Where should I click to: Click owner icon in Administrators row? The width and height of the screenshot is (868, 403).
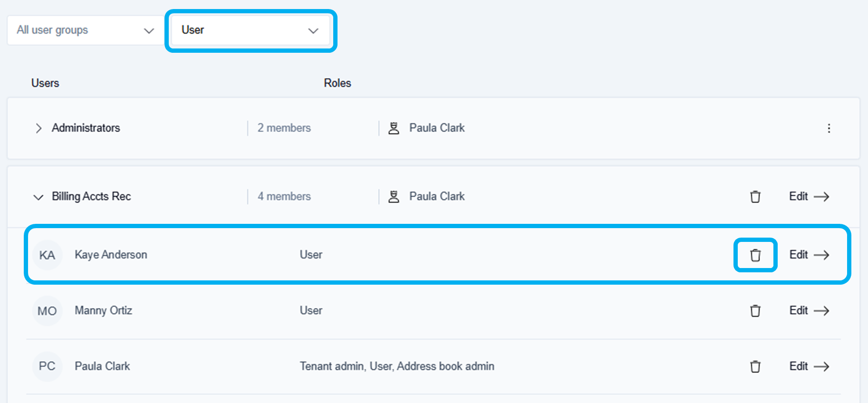[394, 128]
